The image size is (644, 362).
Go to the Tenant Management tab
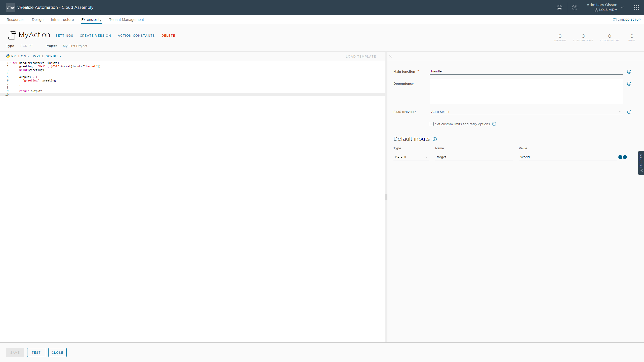pos(127,20)
